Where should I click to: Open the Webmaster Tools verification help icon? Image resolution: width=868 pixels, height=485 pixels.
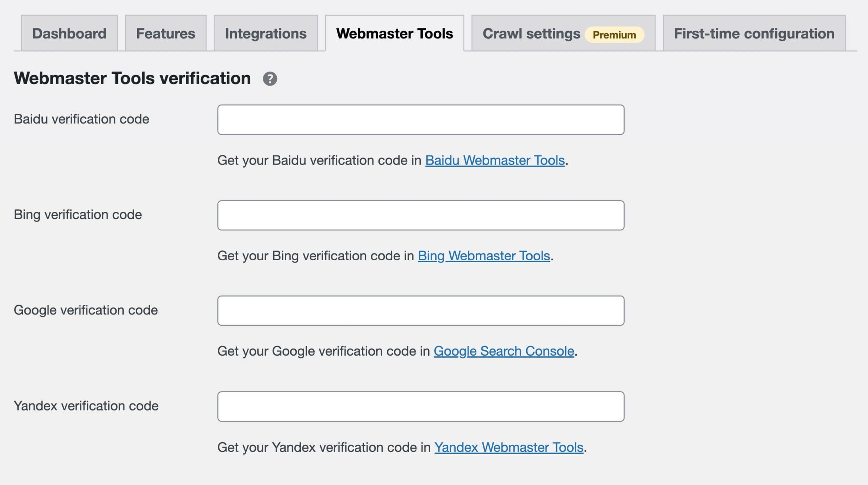tap(270, 79)
